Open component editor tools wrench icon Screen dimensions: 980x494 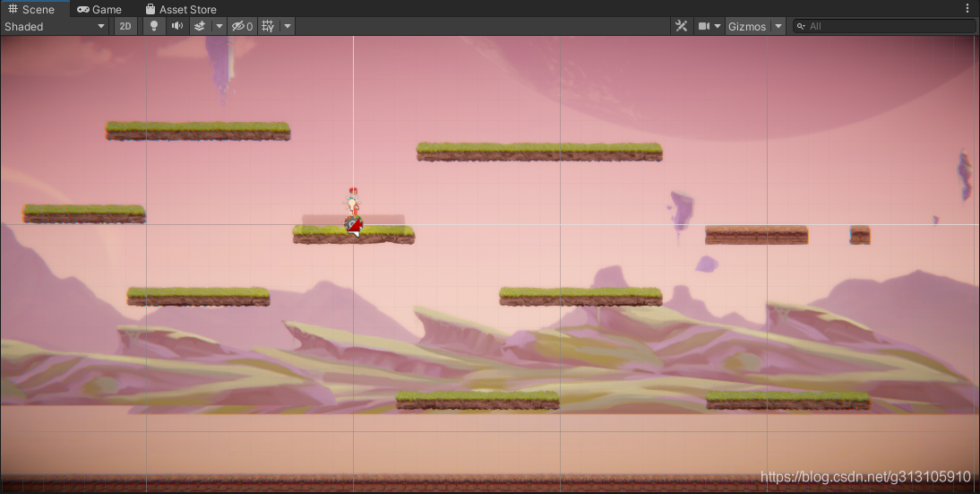681,26
